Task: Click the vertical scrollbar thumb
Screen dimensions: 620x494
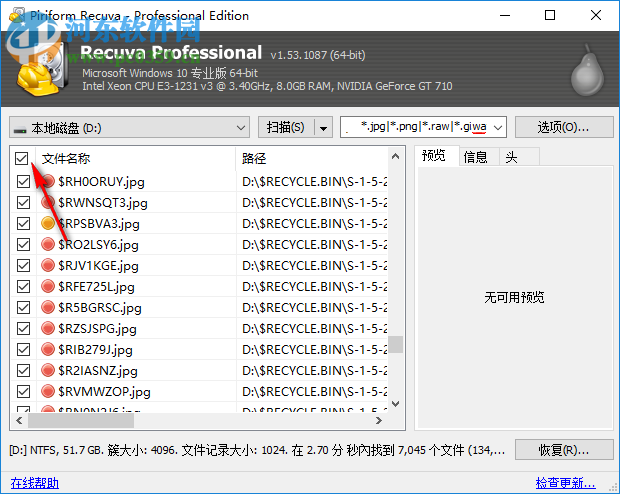Action: tap(395, 344)
